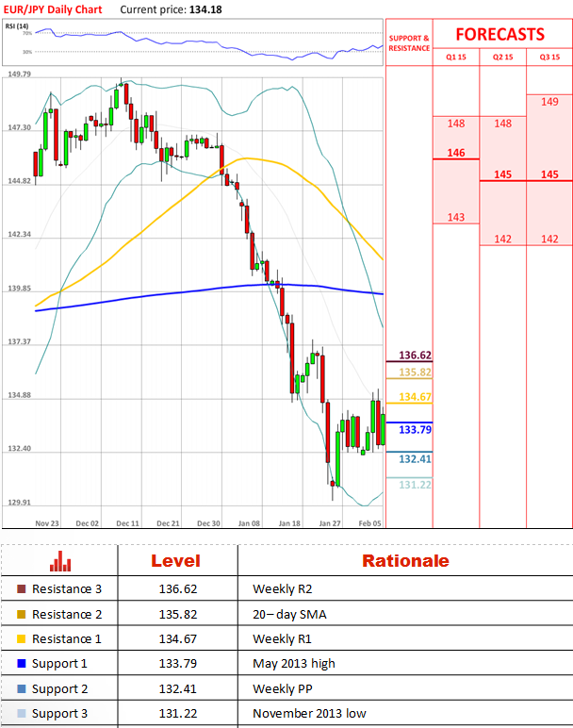573x728 pixels.
Task: Click the 149 forecast value in Q3 15
Action: coord(549,102)
